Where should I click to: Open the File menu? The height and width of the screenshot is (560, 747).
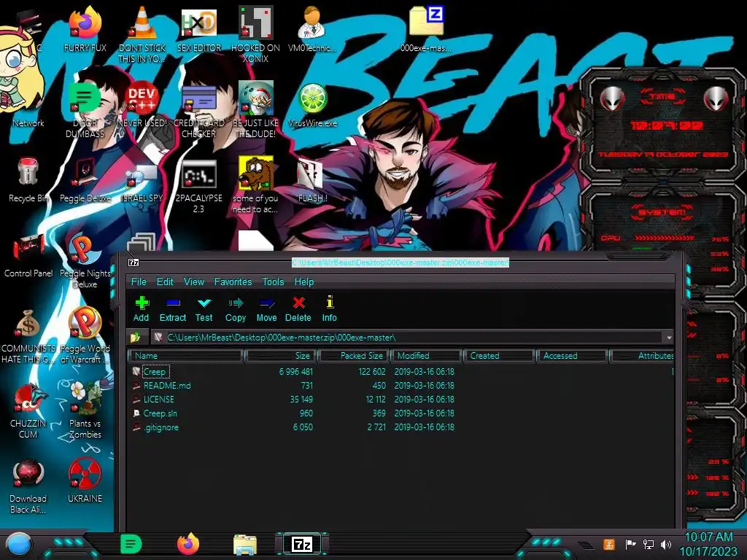coord(139,281)
